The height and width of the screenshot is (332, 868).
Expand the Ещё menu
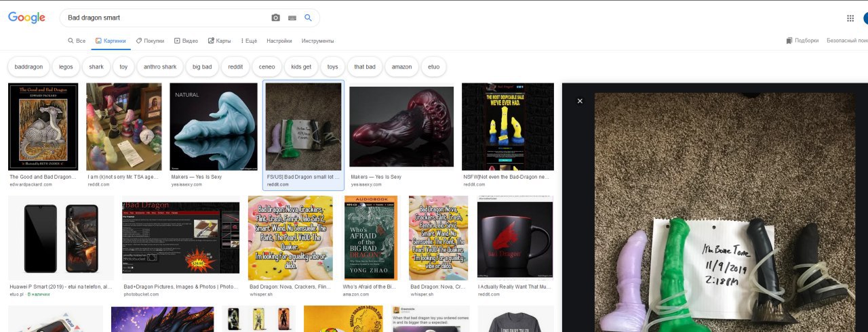click(248, 41)
